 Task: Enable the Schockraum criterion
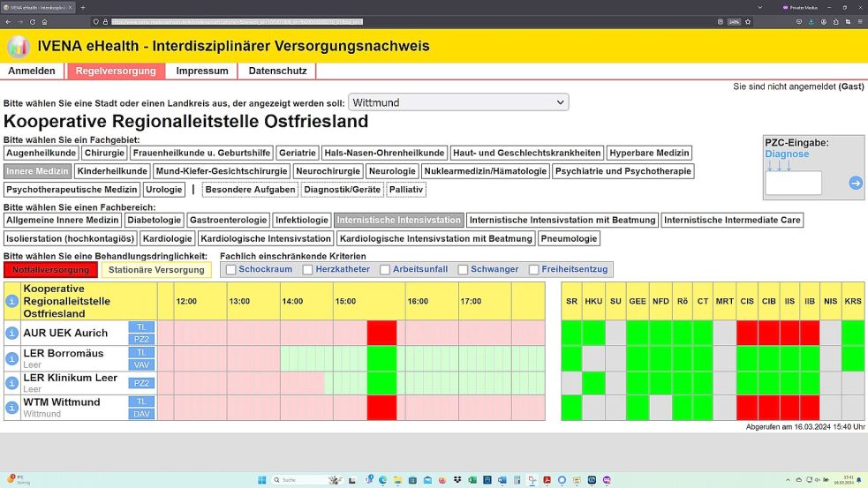point(230,269)
